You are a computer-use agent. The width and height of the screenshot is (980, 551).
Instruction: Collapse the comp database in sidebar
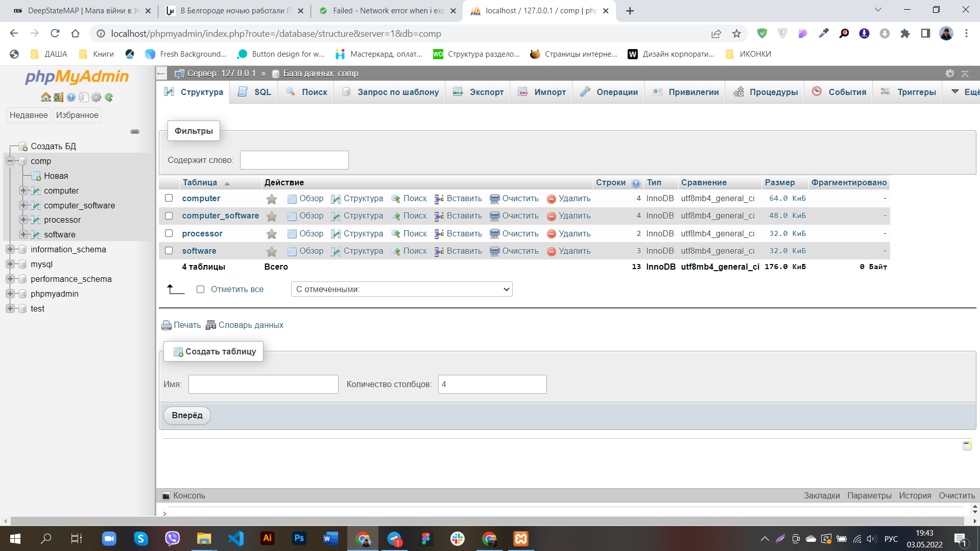point(10,161)
